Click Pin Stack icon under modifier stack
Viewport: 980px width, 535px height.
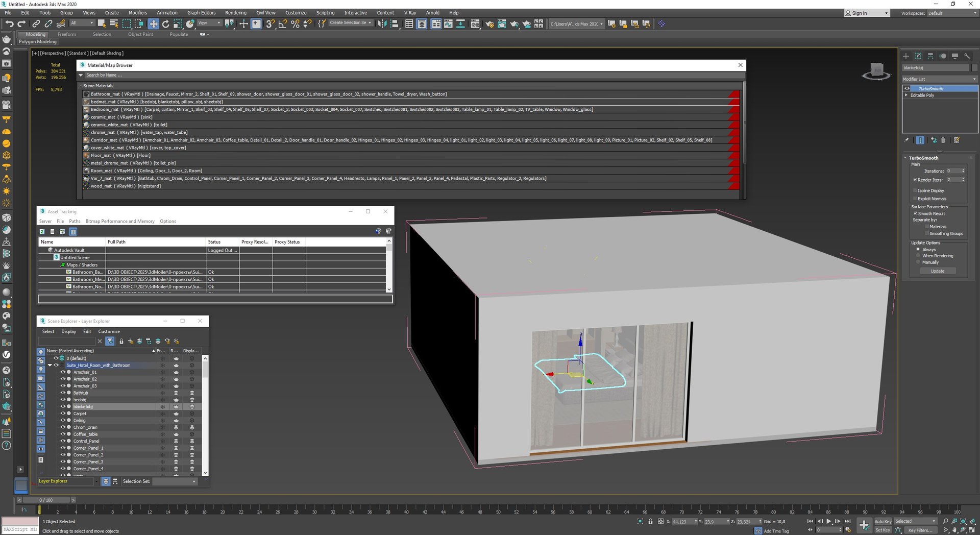[906, 140]
